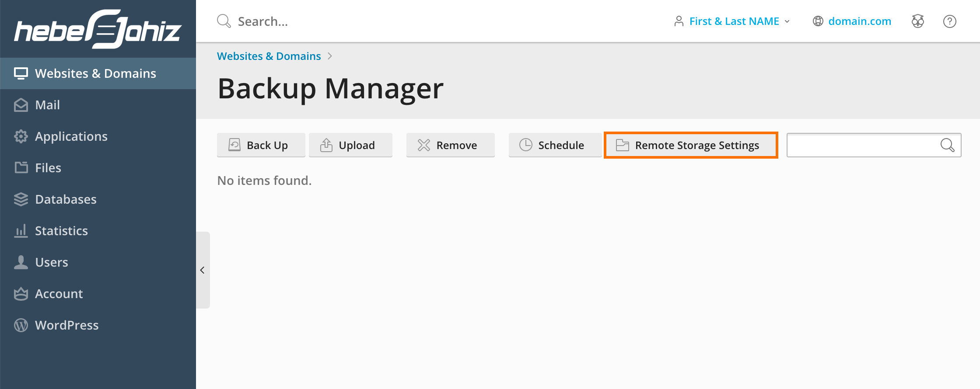The height and width of the screenshot is (389, 980).
Task: Click the Upload button
Action: tap(350, 145)
